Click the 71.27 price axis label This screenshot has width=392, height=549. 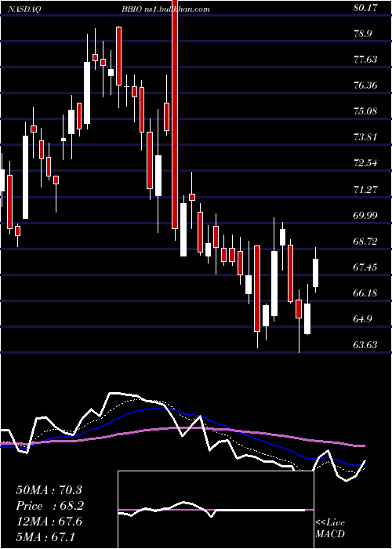[x=365, y=190]
